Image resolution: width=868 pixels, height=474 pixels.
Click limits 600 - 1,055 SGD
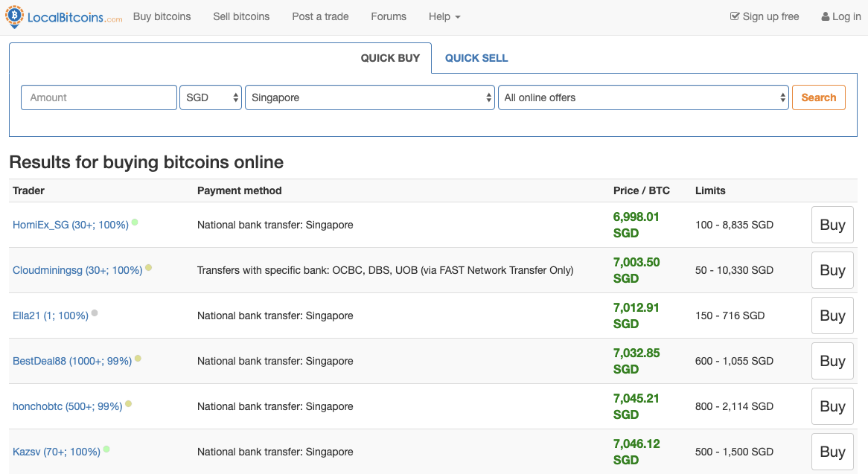[x=734, y=361]
